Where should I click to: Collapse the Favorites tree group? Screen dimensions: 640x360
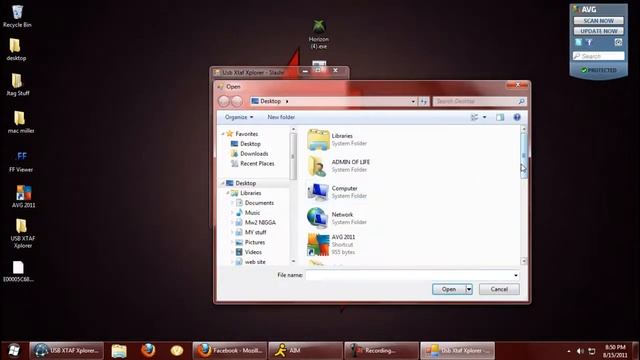click(223, 134)
